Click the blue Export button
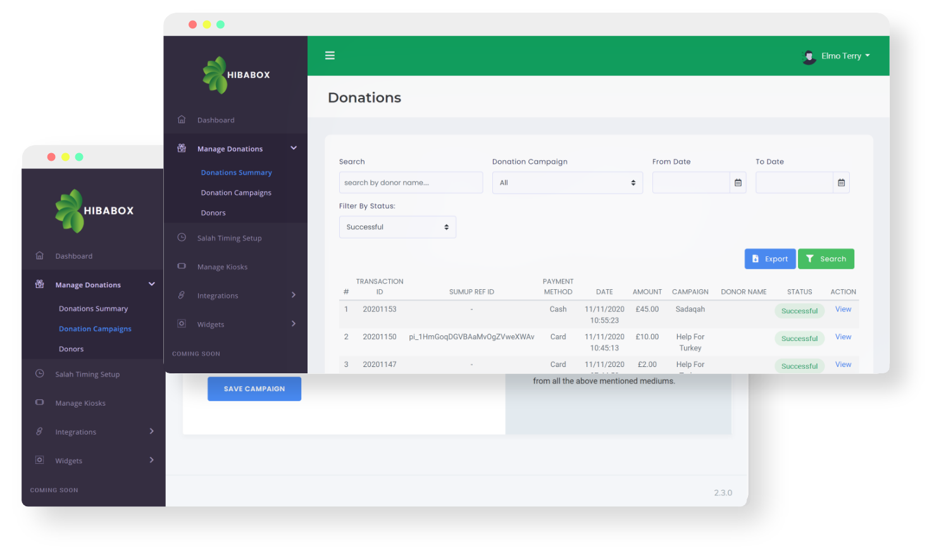 (769, 259)
